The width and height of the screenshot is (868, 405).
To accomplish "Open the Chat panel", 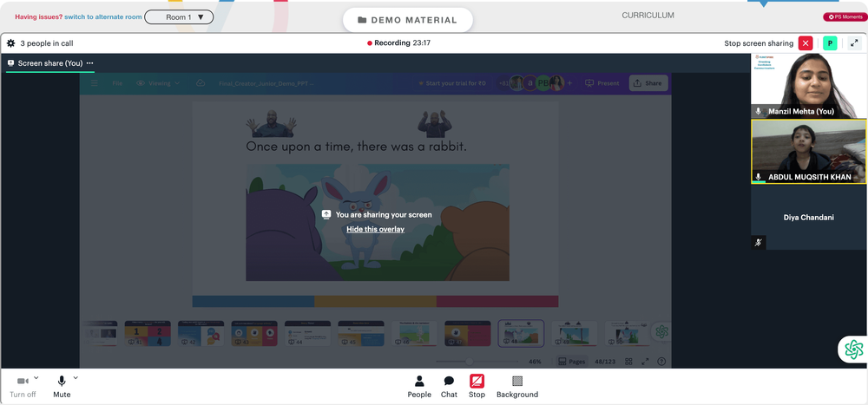I will [449, 387].
